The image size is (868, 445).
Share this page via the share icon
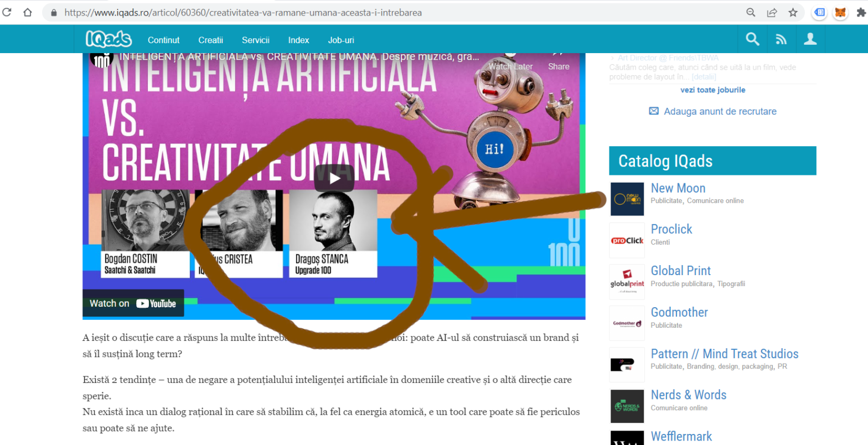pos(772,12)
